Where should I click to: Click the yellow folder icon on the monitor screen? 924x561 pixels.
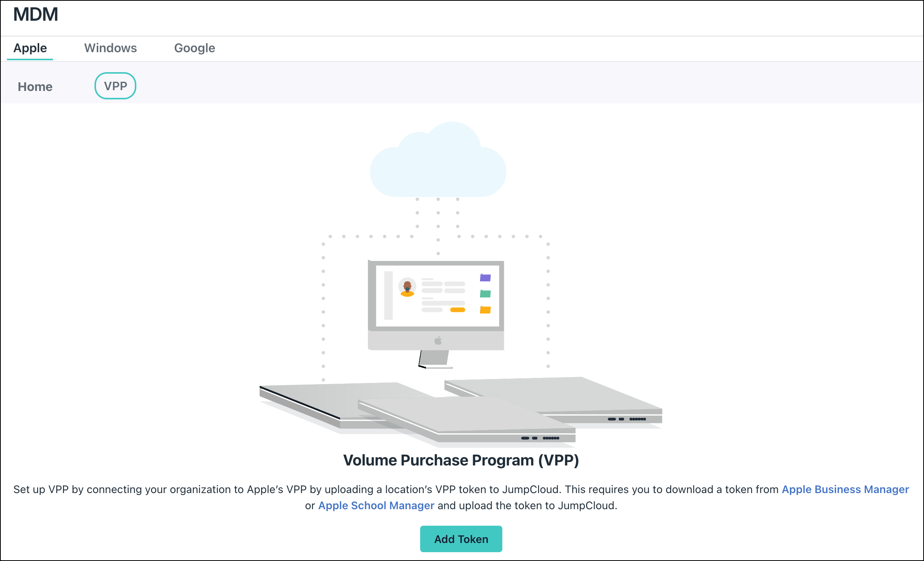[485, 309]
